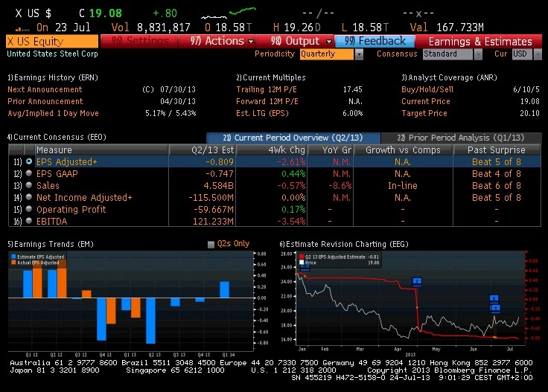Switch to Current Period Overview (Q2/13) tab
The height and width of the screenshot is (392, 548).
[293, 138]
